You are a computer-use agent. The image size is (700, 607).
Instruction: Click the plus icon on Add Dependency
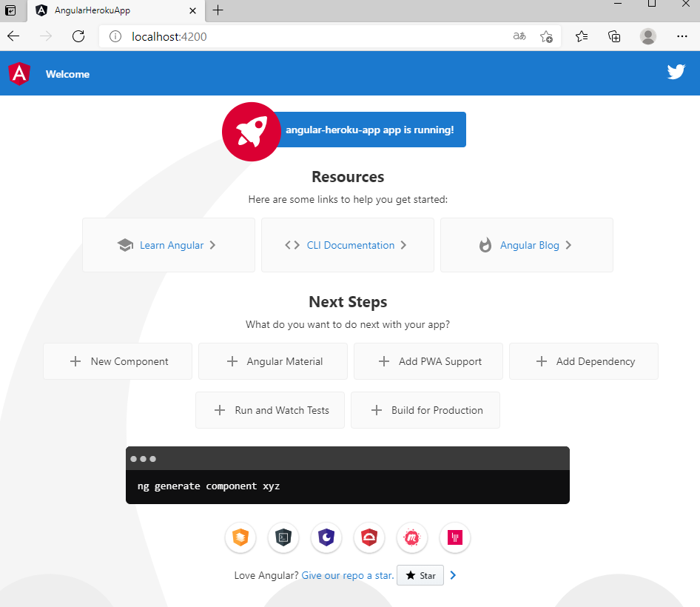tap(542, 361)
